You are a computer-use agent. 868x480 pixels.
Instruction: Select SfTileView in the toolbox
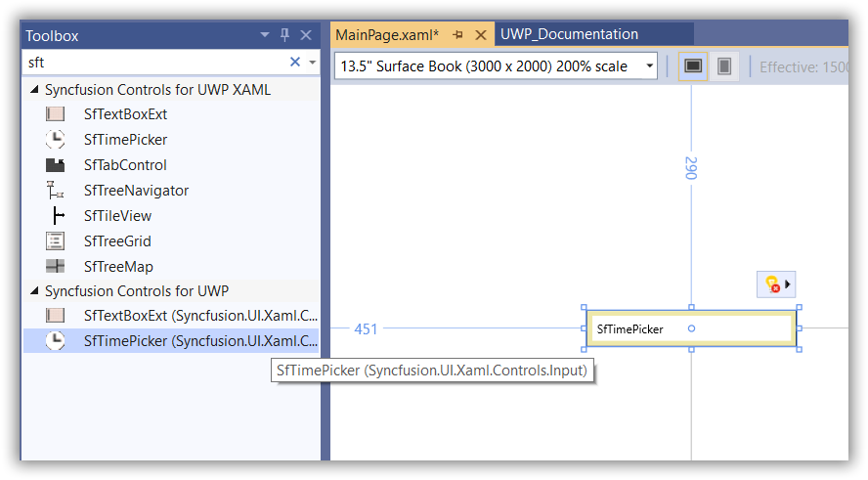tap(117, 216)
